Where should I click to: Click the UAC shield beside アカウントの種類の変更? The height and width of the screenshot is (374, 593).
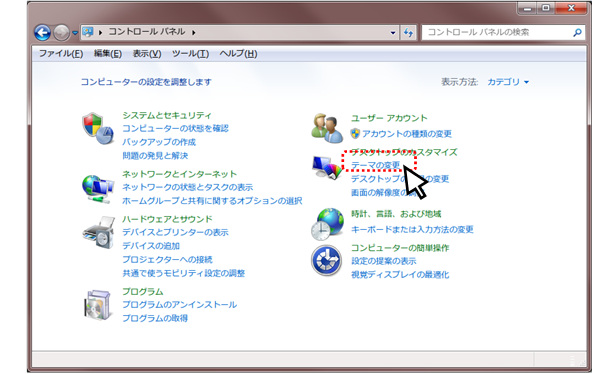[x=355, y=133]
